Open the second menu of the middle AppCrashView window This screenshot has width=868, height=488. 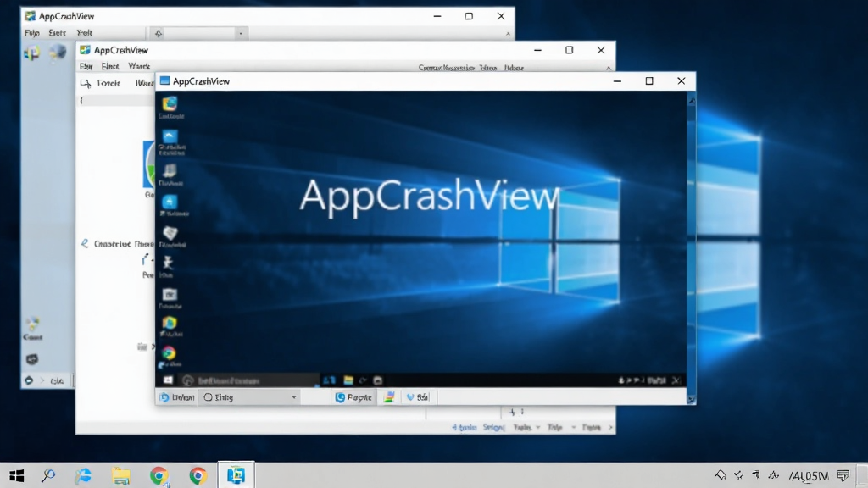(x=110, y=66)
